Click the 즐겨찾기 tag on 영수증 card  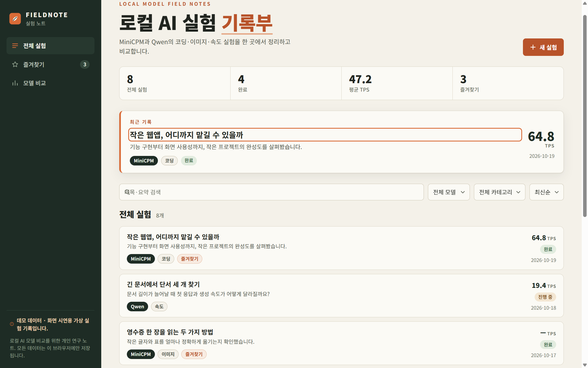(x=194, y=354)
